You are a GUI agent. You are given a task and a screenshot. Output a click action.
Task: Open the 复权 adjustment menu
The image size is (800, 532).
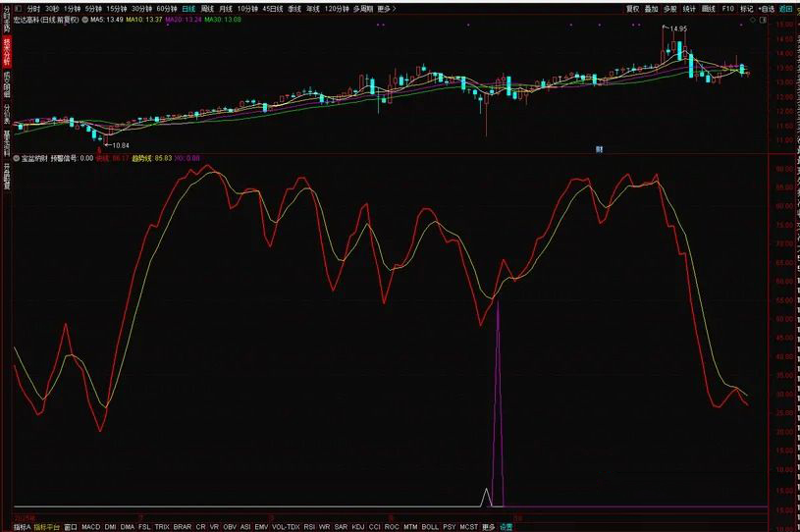[x=633, y=9]
